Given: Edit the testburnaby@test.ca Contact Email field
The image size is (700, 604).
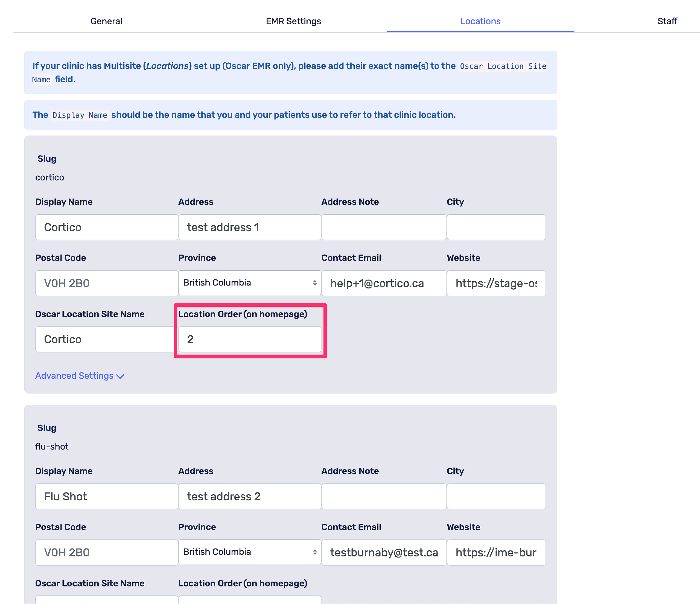Looking at the screenshot, I should point(384,553).
